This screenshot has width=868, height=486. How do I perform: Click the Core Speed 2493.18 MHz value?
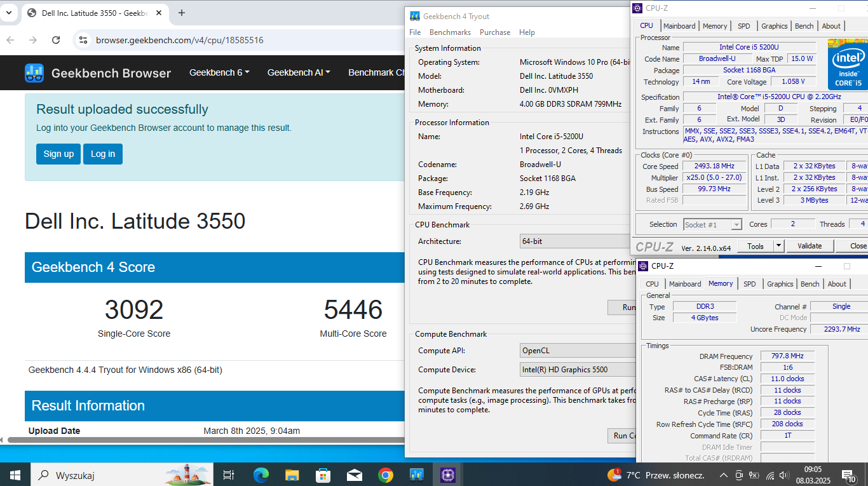pyautogui.click(x=714, y=166)
